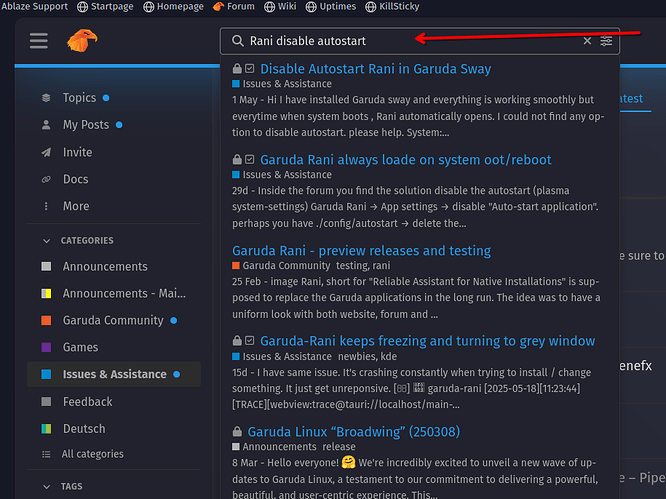
Task: Click the Docs link chain icon
Action: [x=46, y=179]
